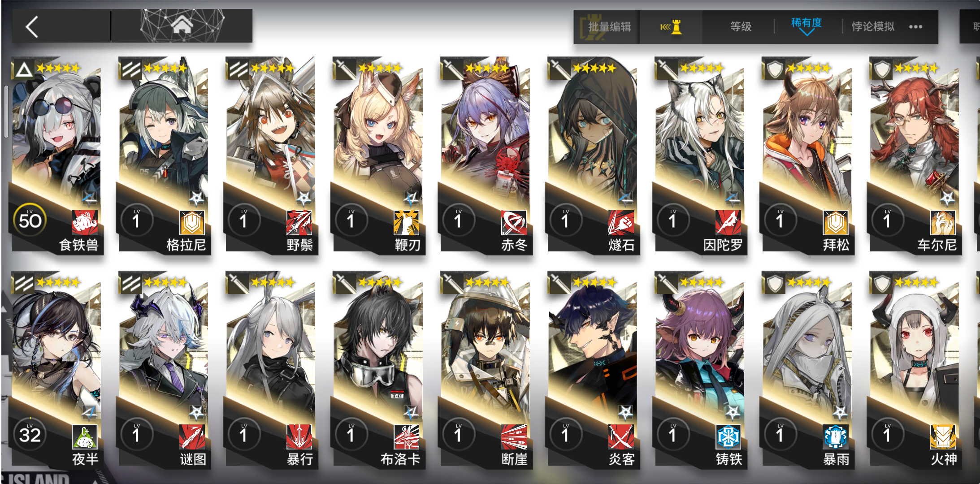Image resolution: width=980 pixels, height=484 pixels.
Task: Go back with the left arrow icon
Action: (32, 27)
